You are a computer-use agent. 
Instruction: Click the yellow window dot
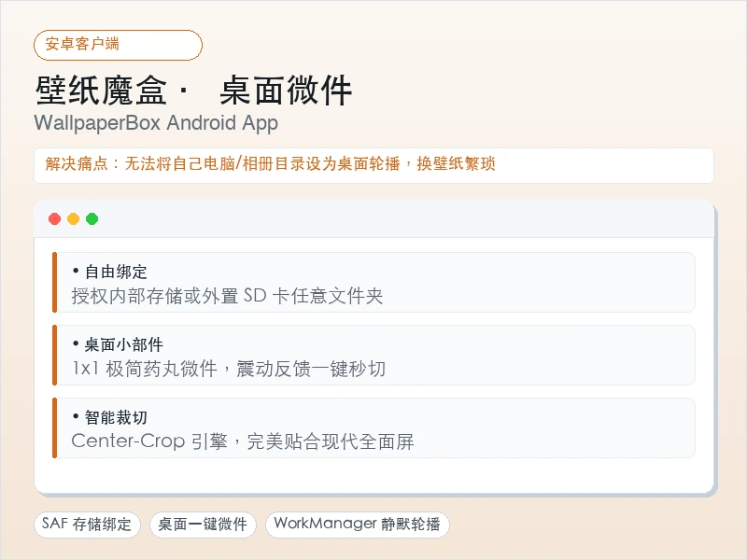point(74,218)
